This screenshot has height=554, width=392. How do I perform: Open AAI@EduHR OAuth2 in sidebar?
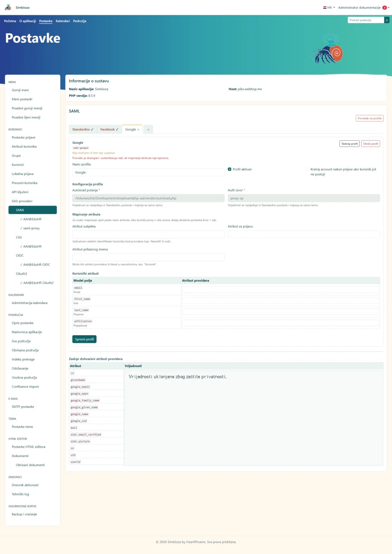coord(37,283)
